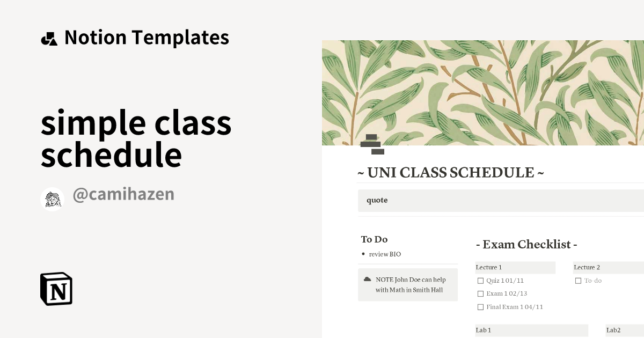
Task: Click the Notion N logo at bottom left
Action: (56, 289)
